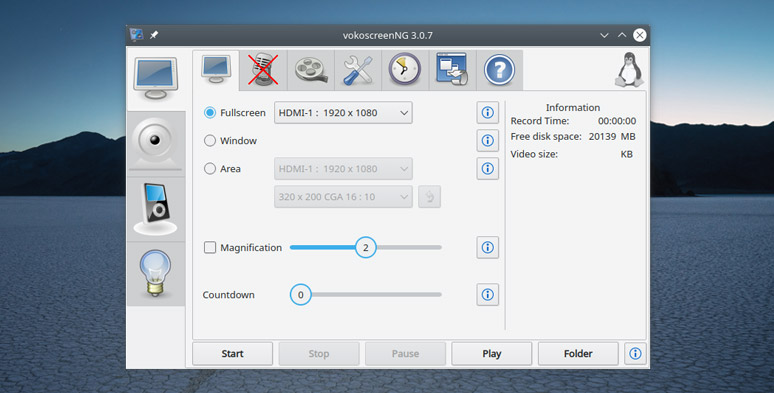
Task: Open the film reel video tab
Action: pyautogui.click(x=310, y=70)
